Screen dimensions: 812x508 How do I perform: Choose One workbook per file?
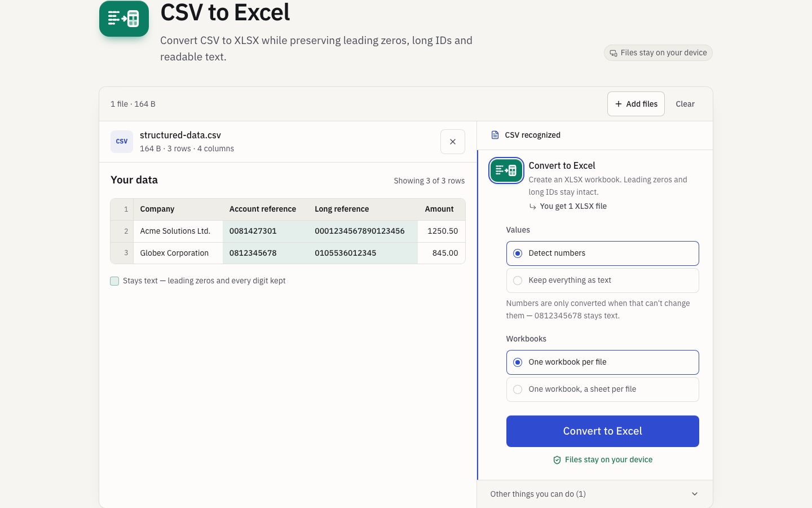coord(603,362)
